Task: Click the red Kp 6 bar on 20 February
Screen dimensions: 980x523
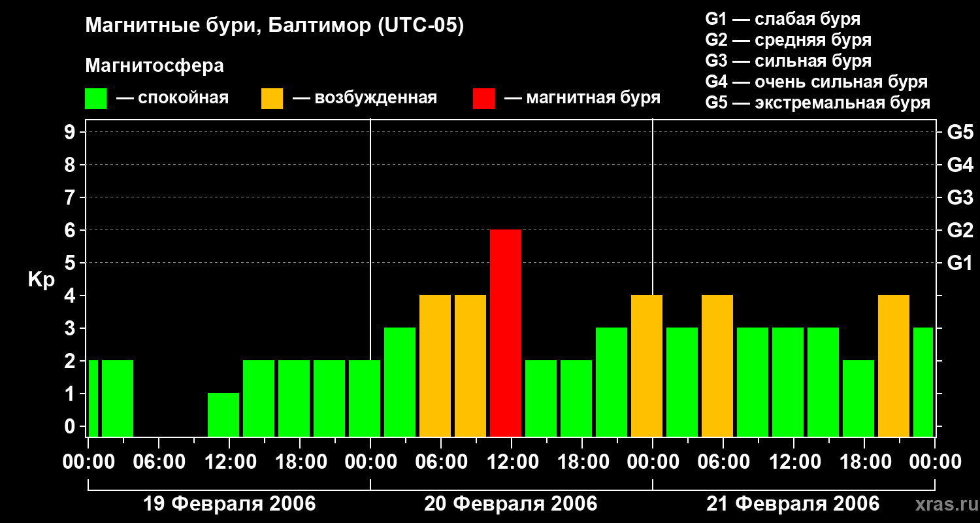Action: click(506, 333)
